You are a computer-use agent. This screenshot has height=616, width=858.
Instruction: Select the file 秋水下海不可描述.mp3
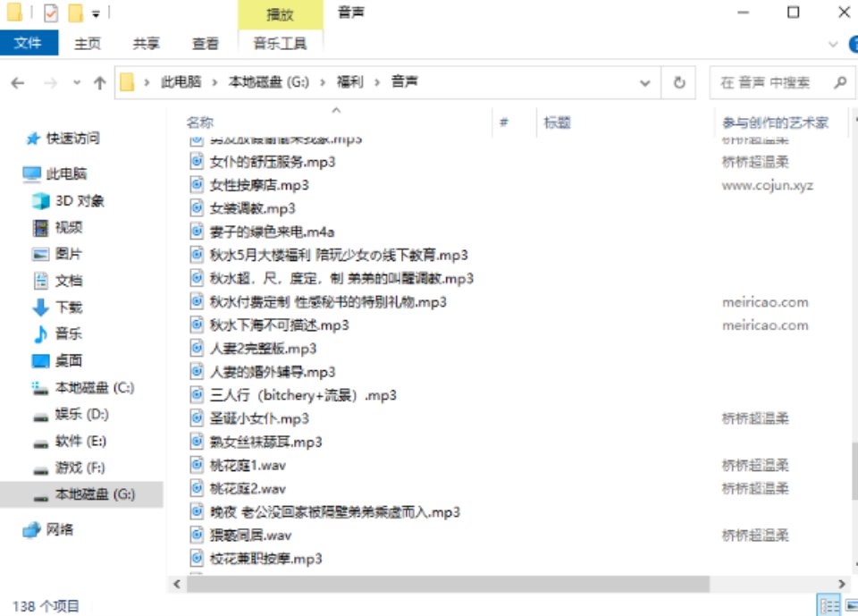pyautogui.click(x=279, y=325)
